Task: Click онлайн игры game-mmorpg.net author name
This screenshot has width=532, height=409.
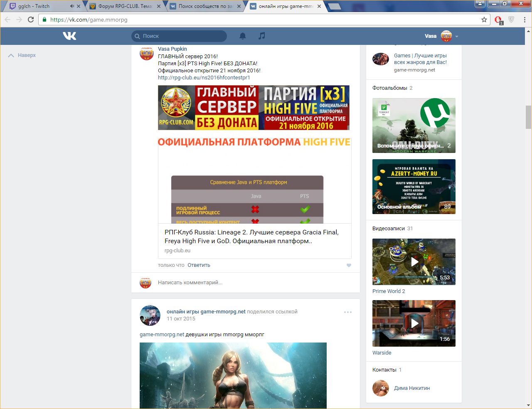Action: pos(206,312)
